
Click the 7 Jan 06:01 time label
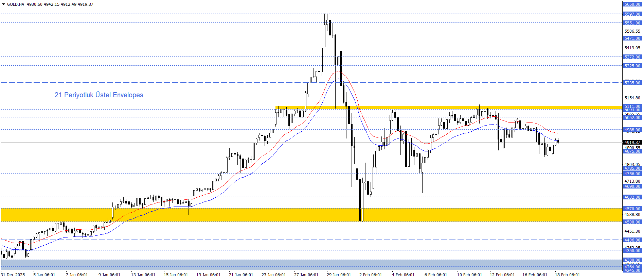tap(77, 275)
